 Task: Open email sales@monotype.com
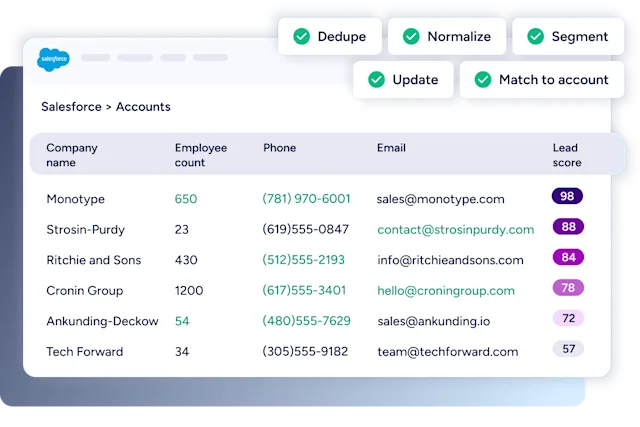(x=440, y=199)
